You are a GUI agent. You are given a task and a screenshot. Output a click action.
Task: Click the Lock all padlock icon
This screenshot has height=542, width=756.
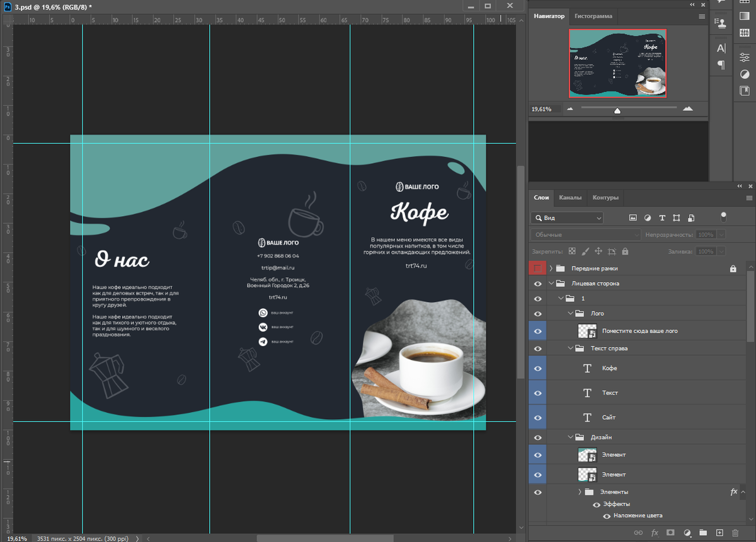tap(625, 251)
